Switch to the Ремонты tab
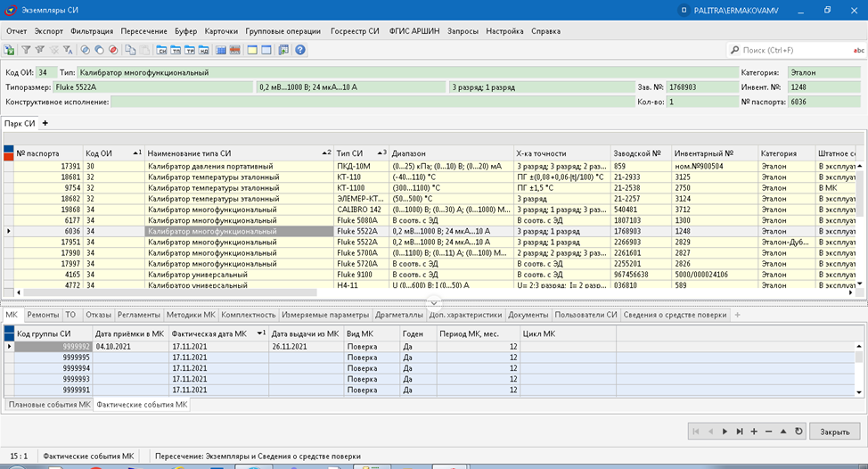868x469 pixels. (43, 315)
